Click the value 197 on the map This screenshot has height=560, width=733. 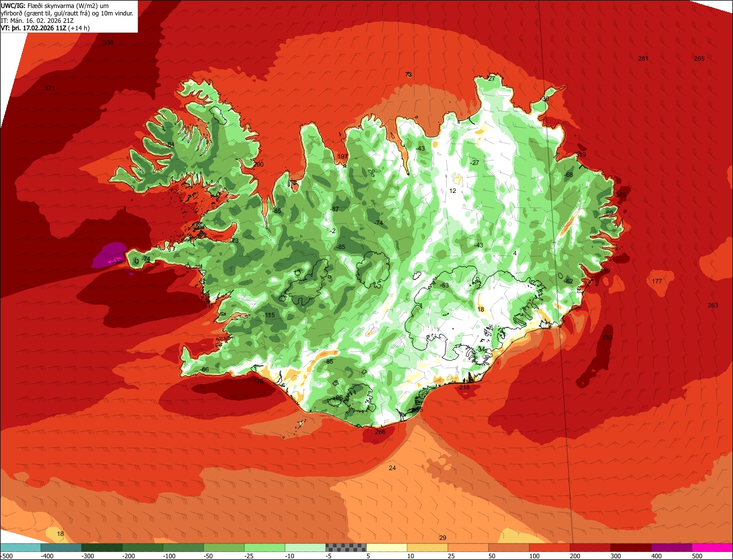coord(343,157)
